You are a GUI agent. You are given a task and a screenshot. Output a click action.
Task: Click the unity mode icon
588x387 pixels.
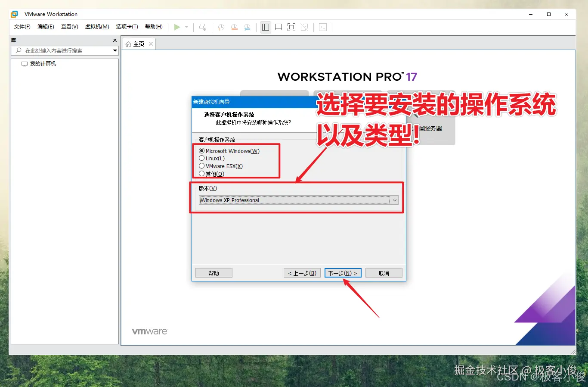(304, 27)
